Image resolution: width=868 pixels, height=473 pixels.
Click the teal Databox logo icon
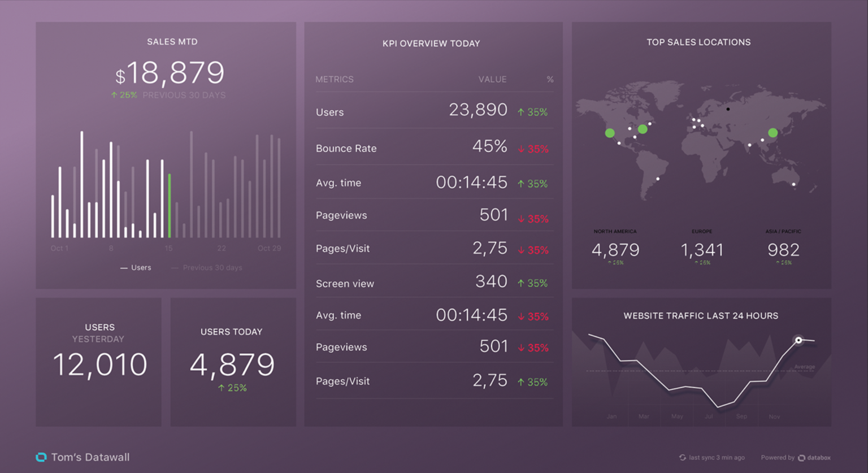point(40,457)
